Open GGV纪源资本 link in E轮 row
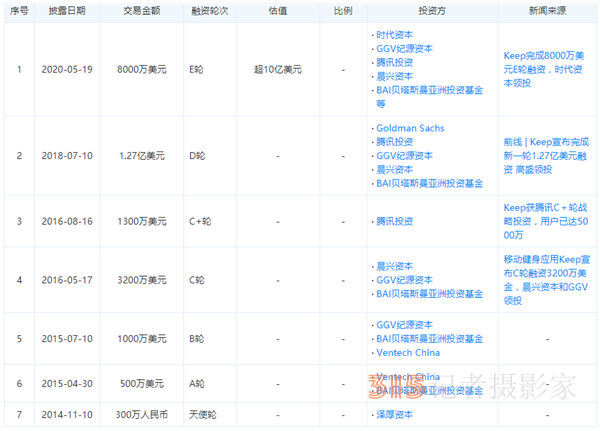This screenshot has height=431, width=600. tap(404, 49)
